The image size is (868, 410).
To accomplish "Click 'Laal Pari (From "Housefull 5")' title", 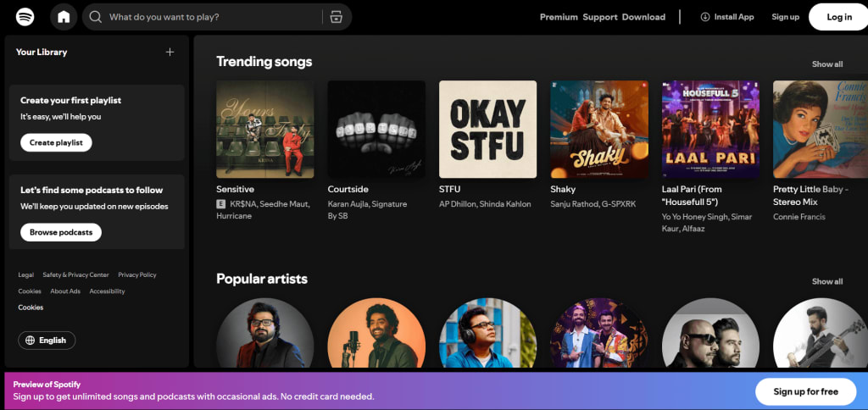I will tap(692, 196).
